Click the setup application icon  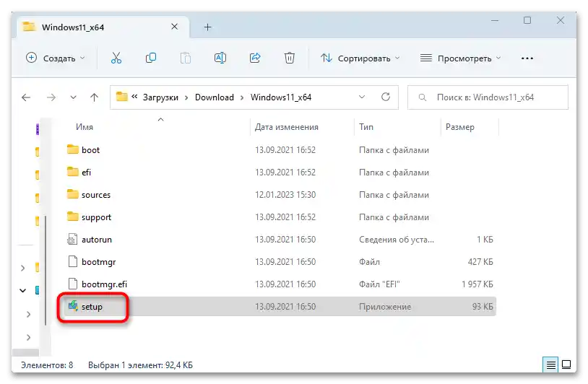[x=73, y=306]
